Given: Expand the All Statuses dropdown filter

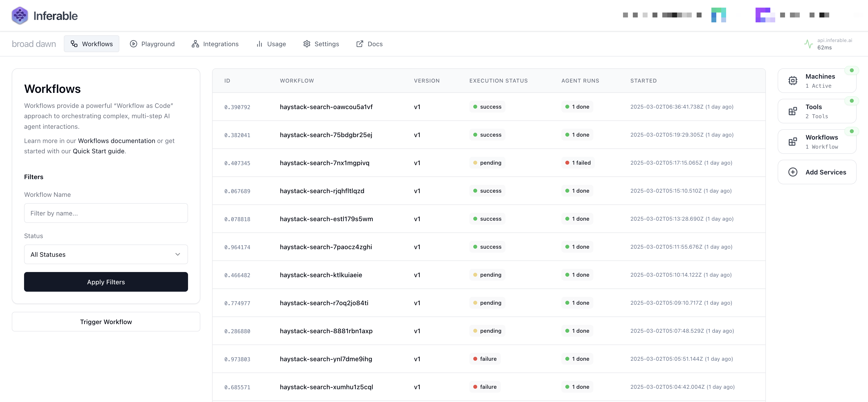Looking at the screenshot, I should [x=106, y=255].
